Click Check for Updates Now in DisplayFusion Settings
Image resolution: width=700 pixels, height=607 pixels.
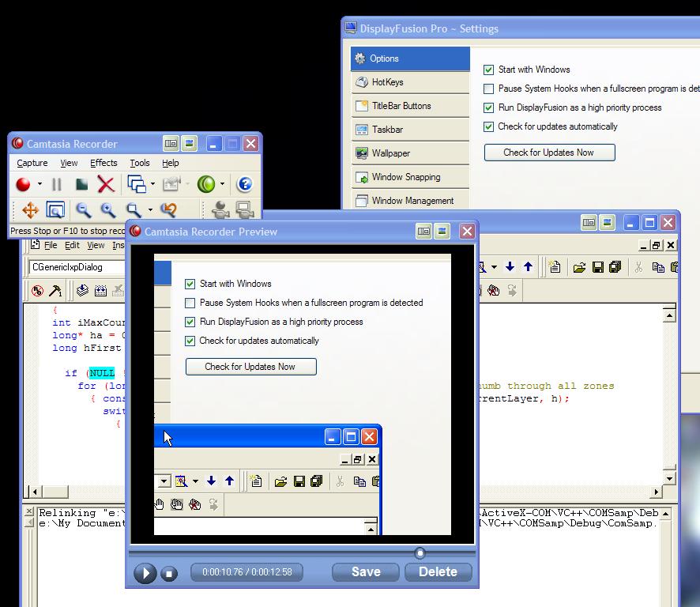tap(550, 153)
